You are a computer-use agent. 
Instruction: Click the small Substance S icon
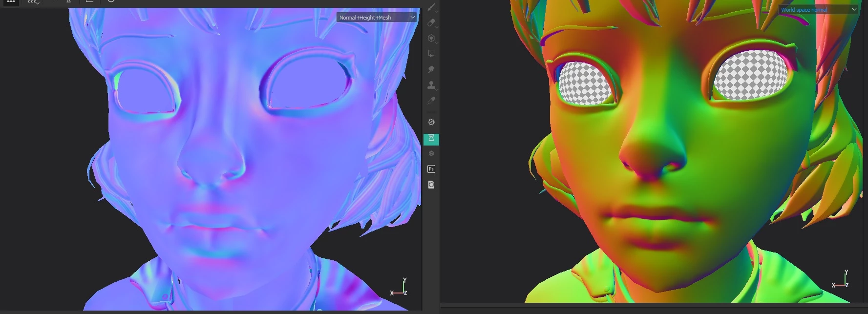click(x=431, y=153)
